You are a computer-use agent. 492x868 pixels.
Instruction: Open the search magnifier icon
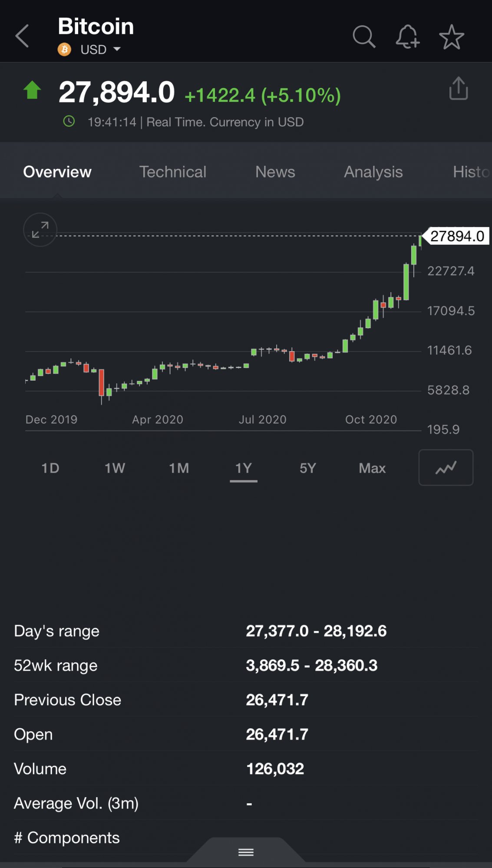[x=363, y=36]
